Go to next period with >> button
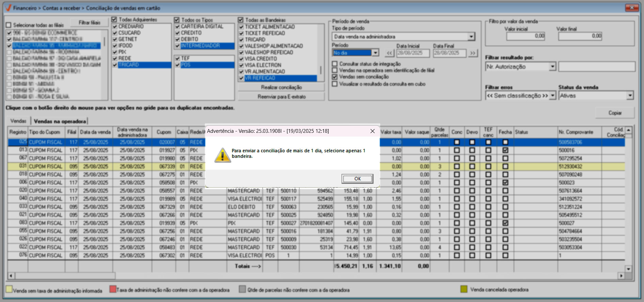 pos(473,53)
